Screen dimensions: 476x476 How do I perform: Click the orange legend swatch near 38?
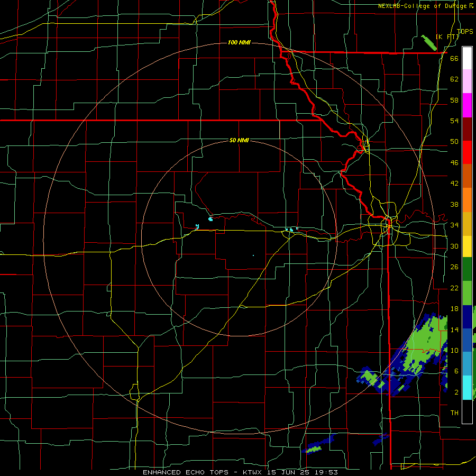467,200
